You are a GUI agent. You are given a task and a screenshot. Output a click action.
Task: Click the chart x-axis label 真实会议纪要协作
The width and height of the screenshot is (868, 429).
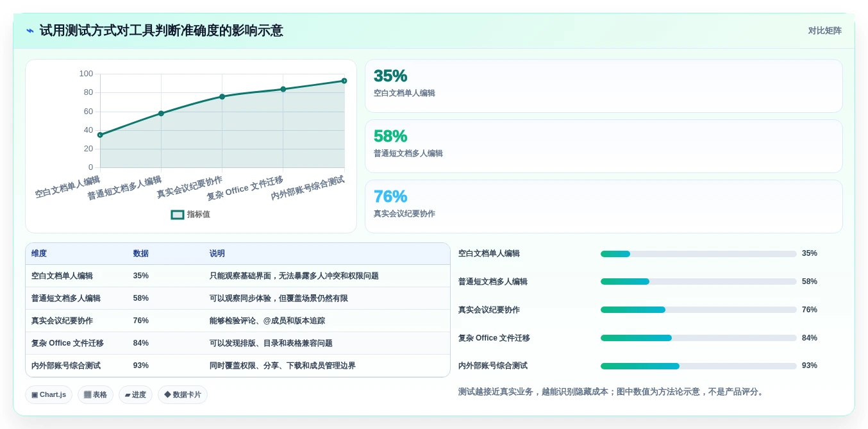coord(190,187)
